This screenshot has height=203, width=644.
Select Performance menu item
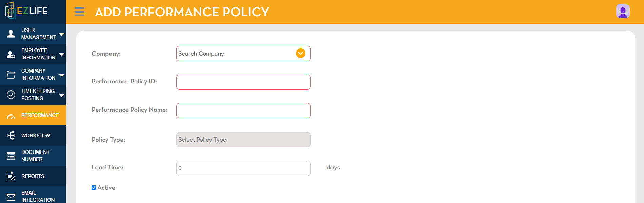(x=33, y=115)
